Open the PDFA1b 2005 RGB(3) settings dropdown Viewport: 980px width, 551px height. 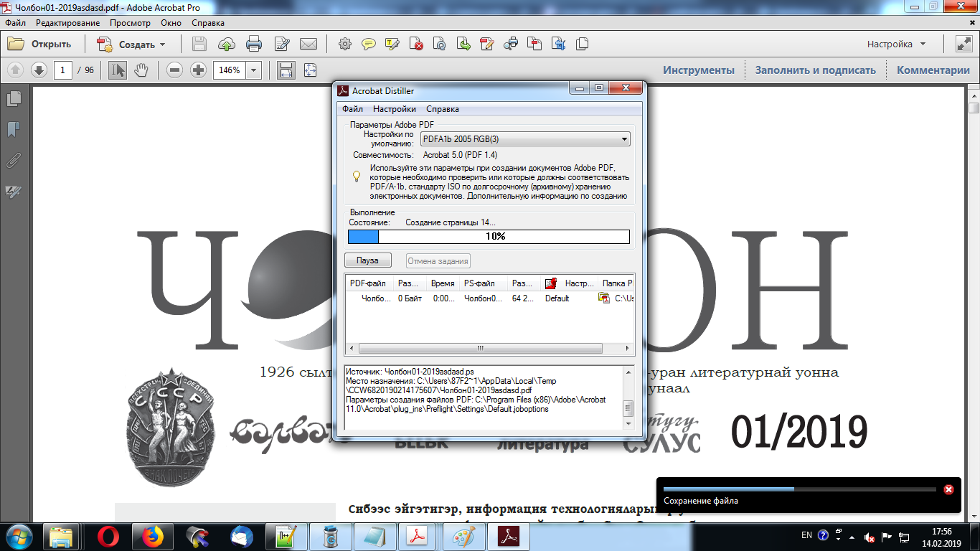(525, 139)
